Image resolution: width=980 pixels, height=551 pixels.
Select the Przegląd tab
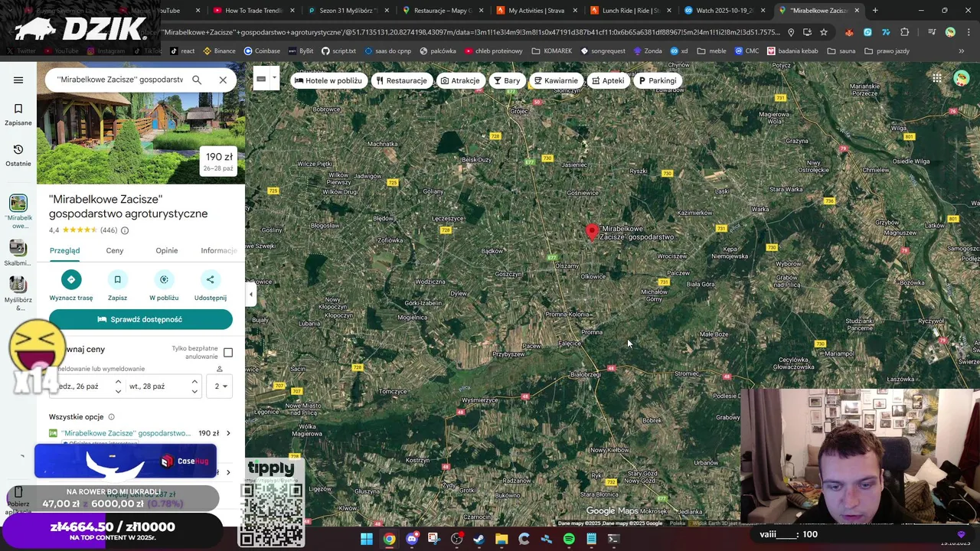click(x=64, y=250)
